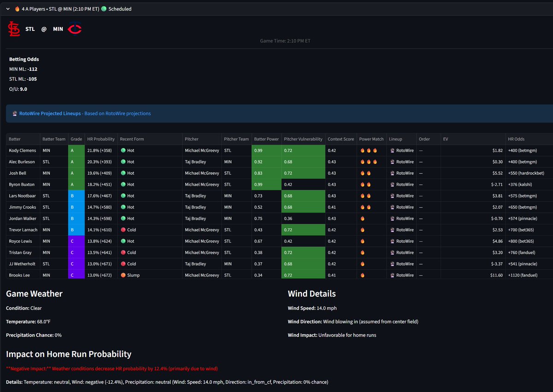Click triple fire Power Match for Alec Burleson
553x392 pixels.
(368, 162)
